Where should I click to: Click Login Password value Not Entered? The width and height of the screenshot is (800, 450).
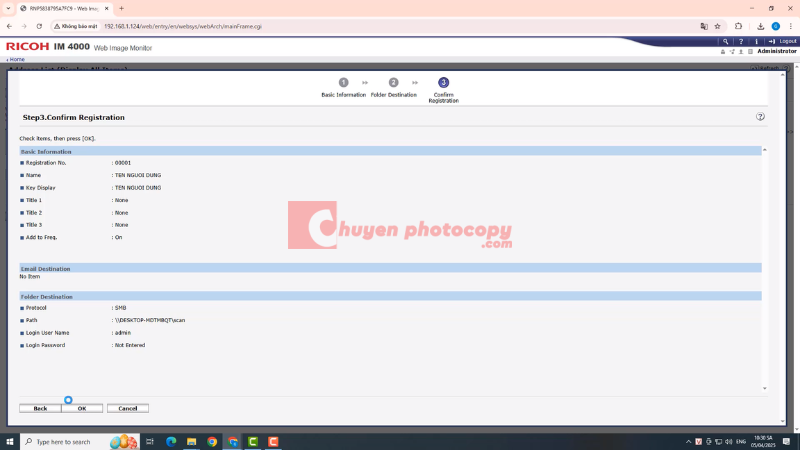(x=130, y=345)
